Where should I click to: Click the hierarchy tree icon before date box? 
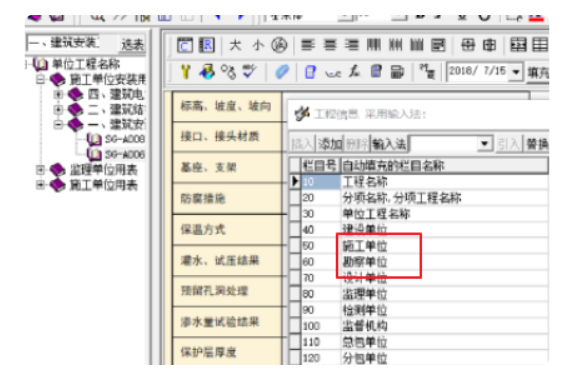click(x=427, y=71)
